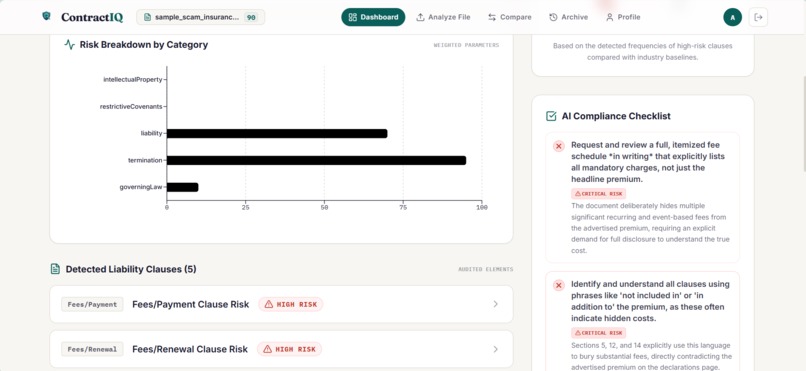Screen dimensions: 806x371
Task: Expand the Fees/Payment Clause Risk row
Action: click(x=281, y=304)
